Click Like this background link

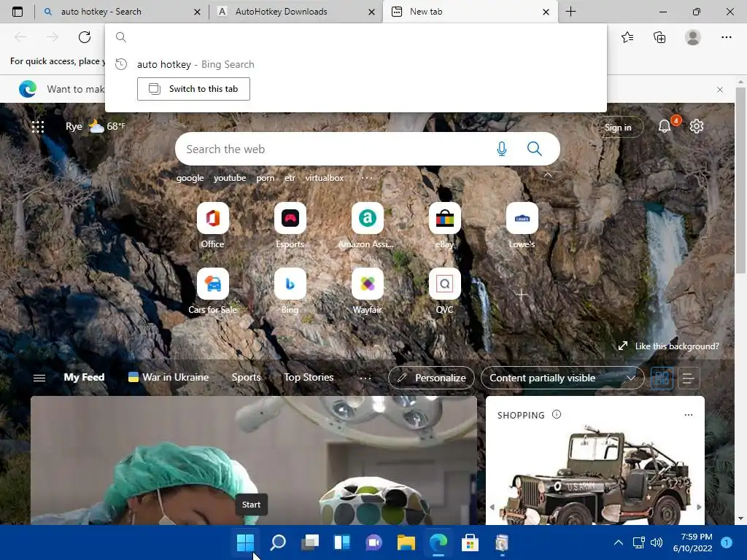(669, 346)
